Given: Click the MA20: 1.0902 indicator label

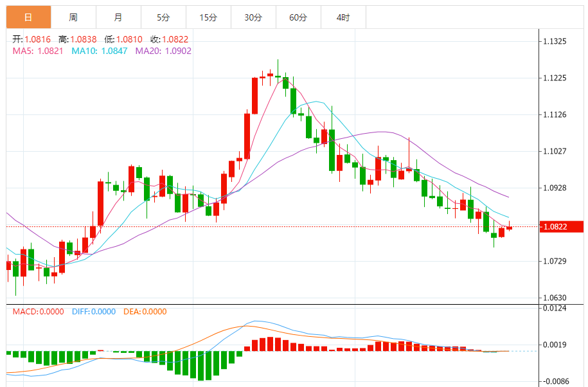Looking at the screenshot, I should click(x=163, y=51).
